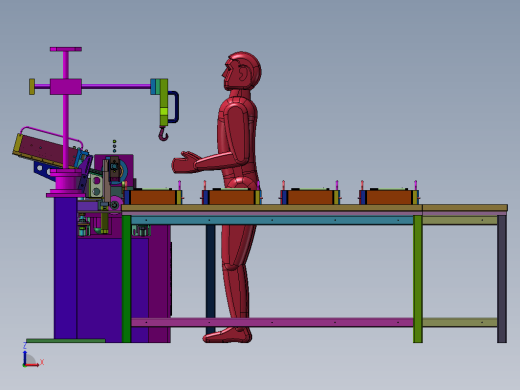The width and height of the screenshot is (520, 390).
Task: Pick the magenta crane column base flange
Action: pos(65,195)
